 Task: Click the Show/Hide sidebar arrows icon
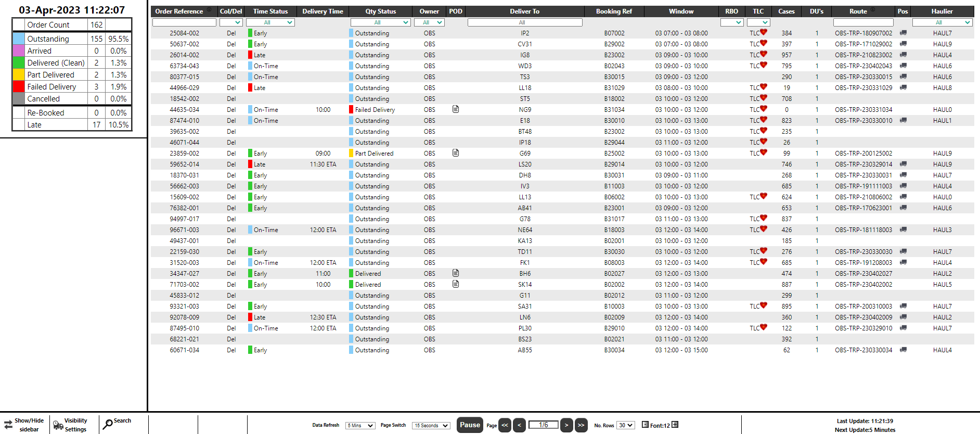(x=8, y=425)
